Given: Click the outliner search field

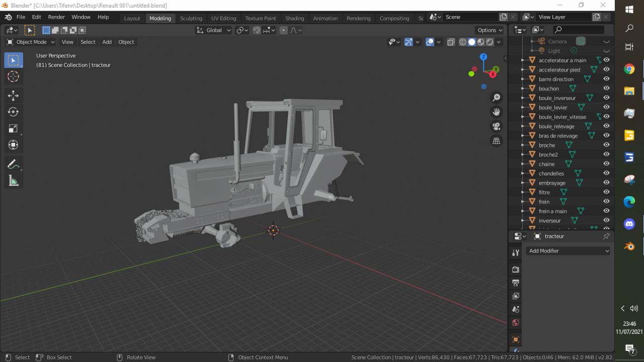Looking at the screenshot, I should pos(579,30).
